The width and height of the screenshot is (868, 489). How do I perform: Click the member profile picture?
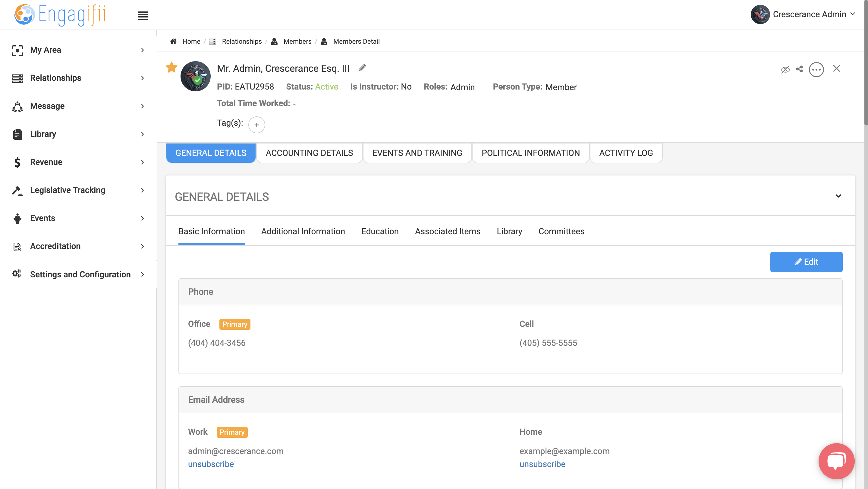click(x=195, y=76)
